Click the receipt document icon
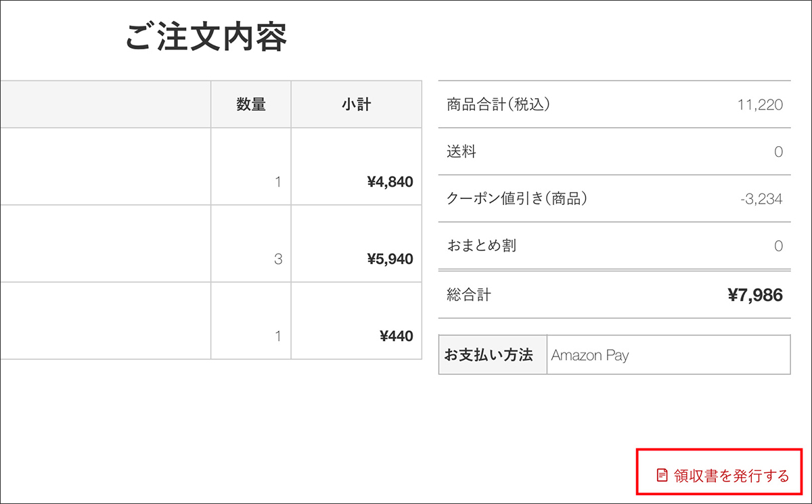Image resolution: width=812 pixels, height=504 pixels. pos(660,475)
